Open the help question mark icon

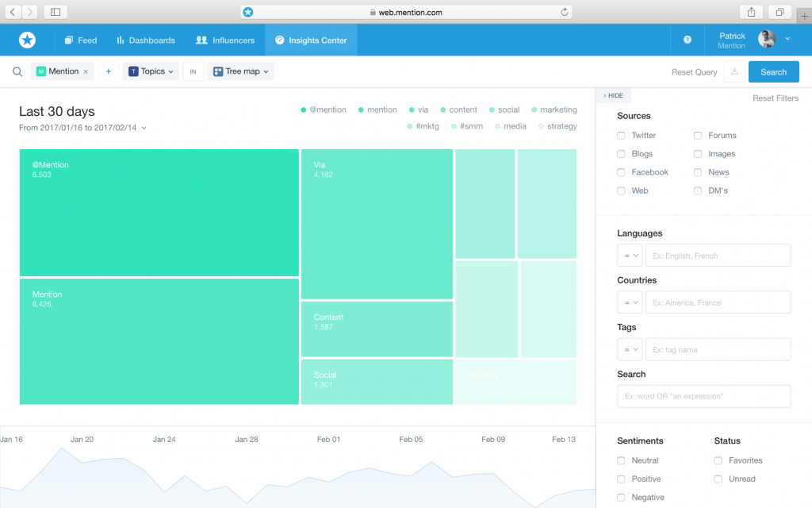pos(688,40)
